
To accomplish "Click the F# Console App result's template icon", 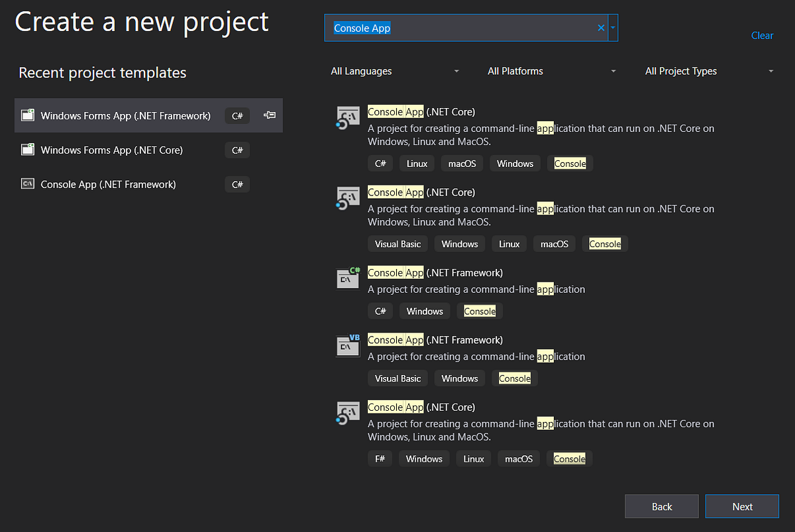I will 348,412.
